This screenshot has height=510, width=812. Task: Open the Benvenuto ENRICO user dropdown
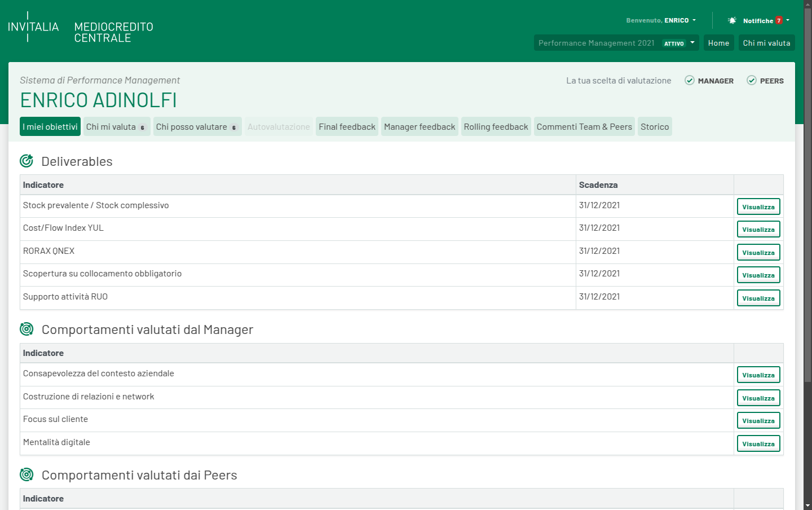pos(661,20)
